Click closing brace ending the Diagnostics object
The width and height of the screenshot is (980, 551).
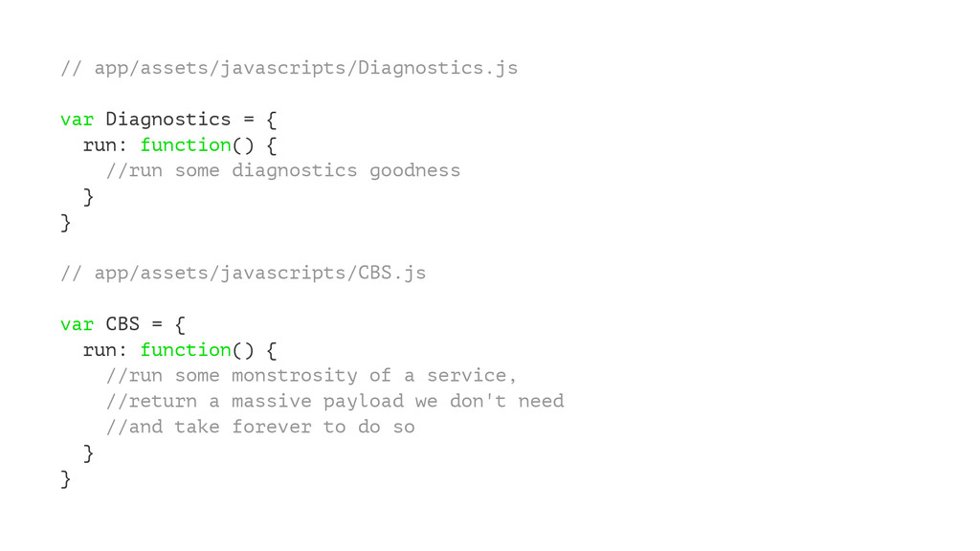coord(66,222)
